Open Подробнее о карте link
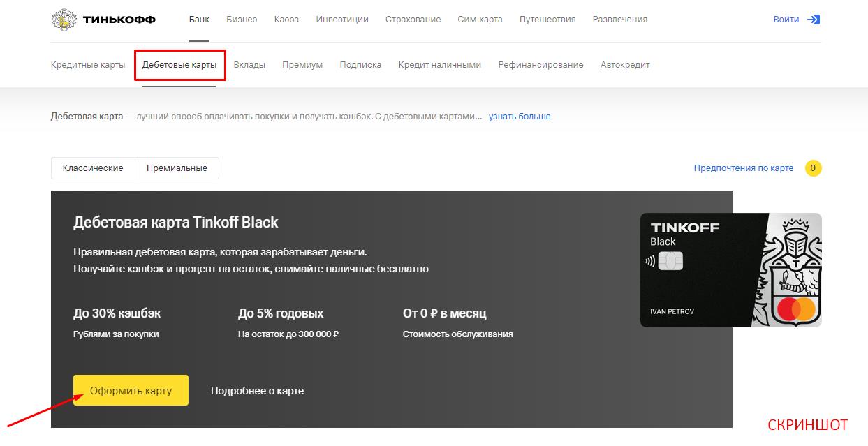 [x=257, y=391]
